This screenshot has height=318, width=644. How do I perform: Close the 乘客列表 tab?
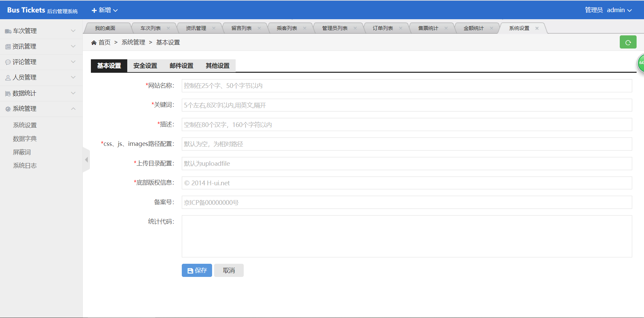coord(305,28)
